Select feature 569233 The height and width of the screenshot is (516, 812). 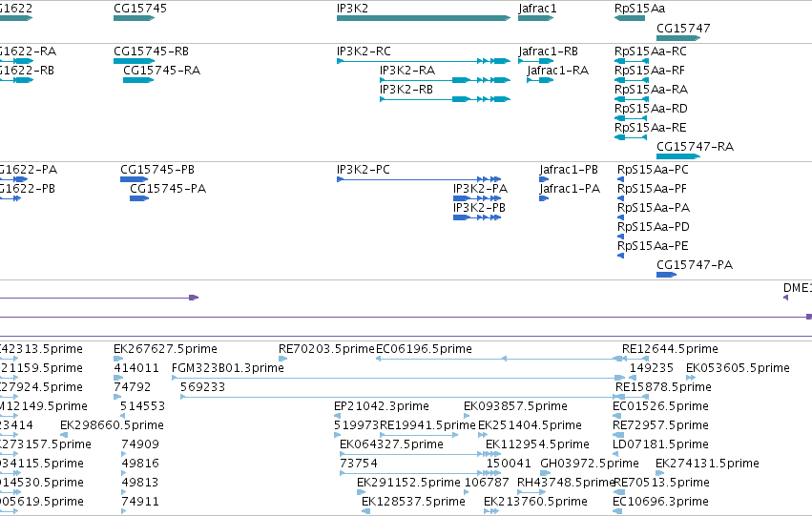[x=202, y=387]
